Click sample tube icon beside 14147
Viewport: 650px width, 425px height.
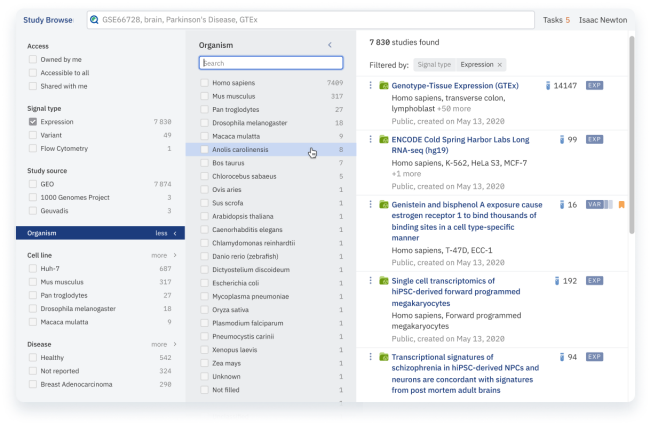548,86
